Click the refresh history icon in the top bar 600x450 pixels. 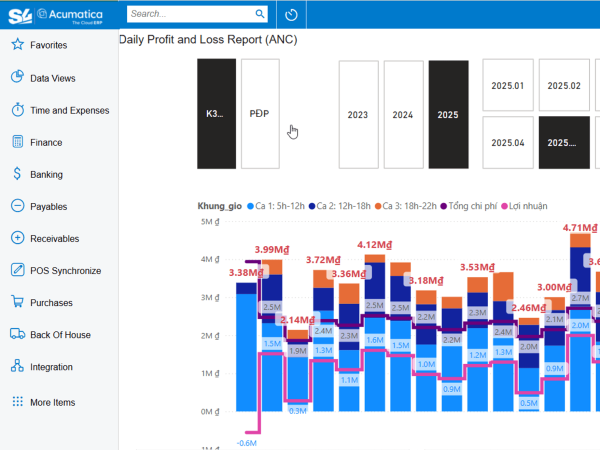tap(291, 15)
